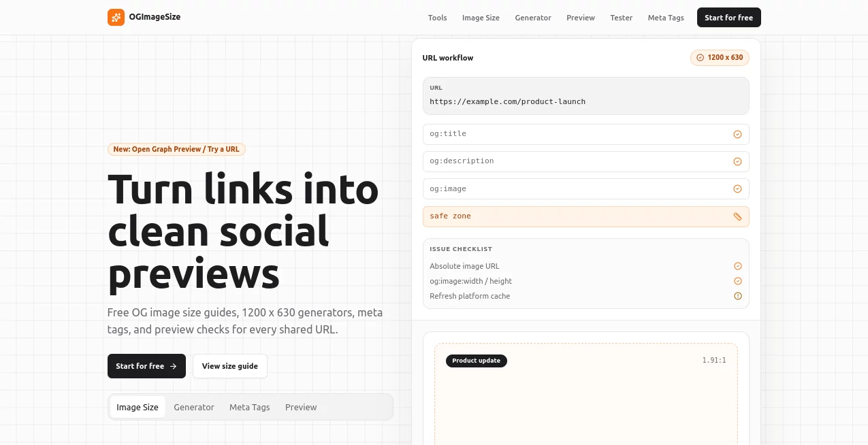
Task: Select the highlighted safe zone row
Action: pos(586,216)
